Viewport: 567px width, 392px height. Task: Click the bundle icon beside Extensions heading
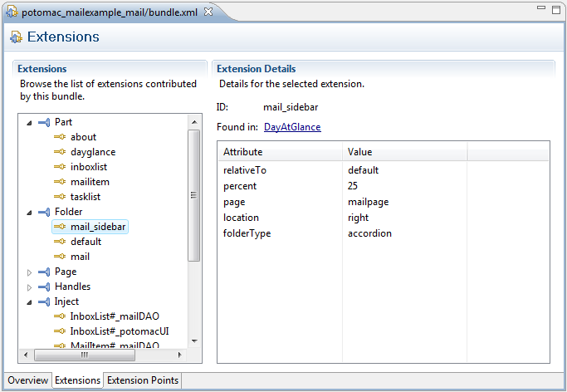[16, 37]
